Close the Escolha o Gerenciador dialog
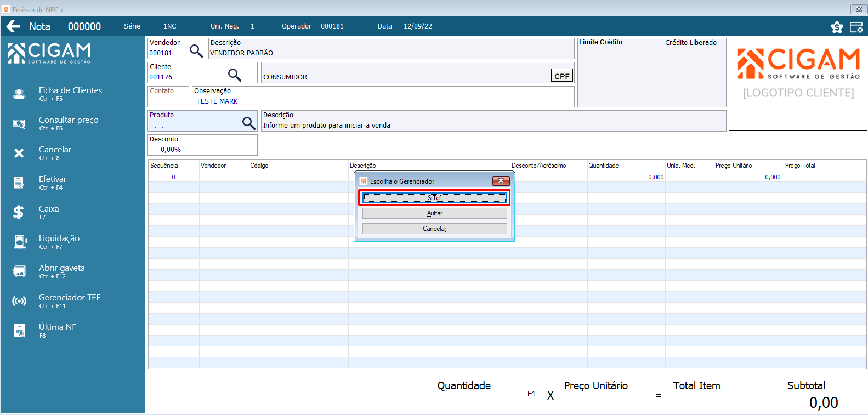Screen dimensions: 868x415 click(x=501, y=181)
